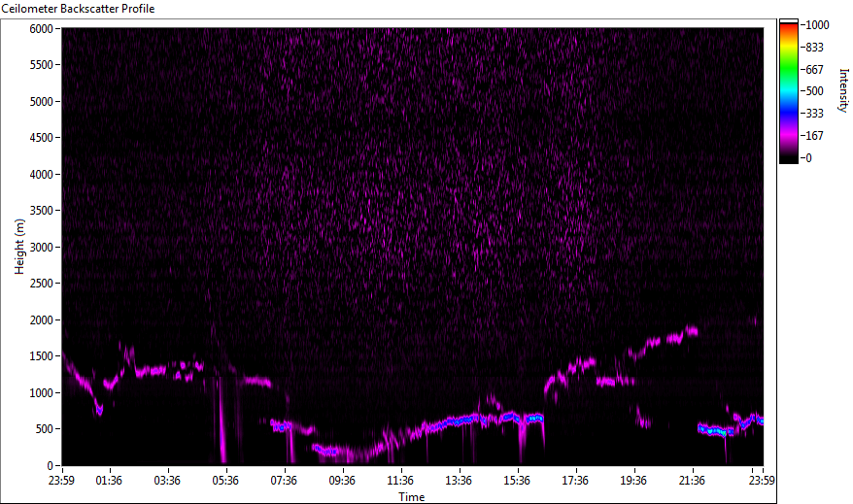The height and width of the screenshot is (504, 853).
Task: Click the 19:36 time axis label
Action: pyautogui.click(x=633, y=481)
